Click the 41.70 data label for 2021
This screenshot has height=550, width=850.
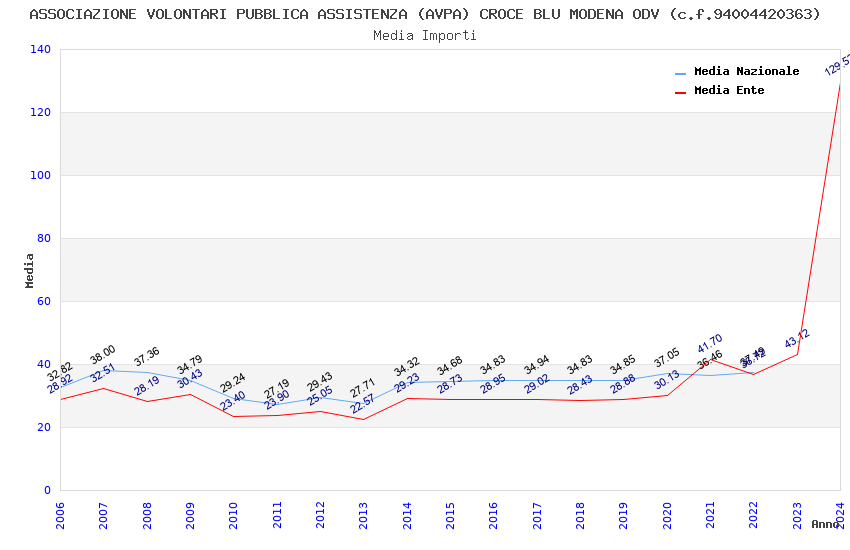click(x=710, y=344)
